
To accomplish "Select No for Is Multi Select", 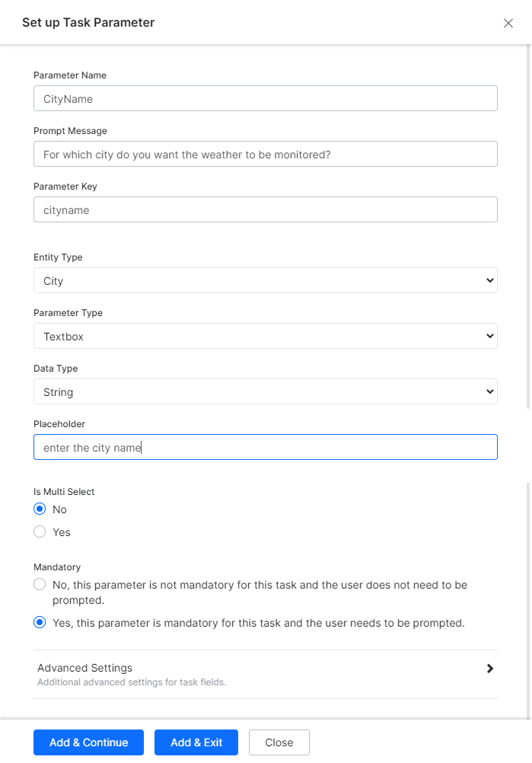I will [40, 509].
